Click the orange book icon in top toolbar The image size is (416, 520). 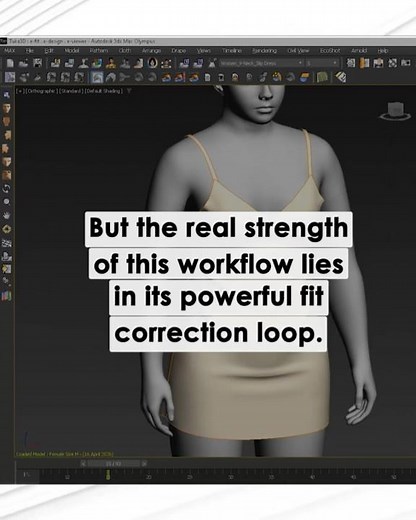pyautogui.click(x=365, y=63)
